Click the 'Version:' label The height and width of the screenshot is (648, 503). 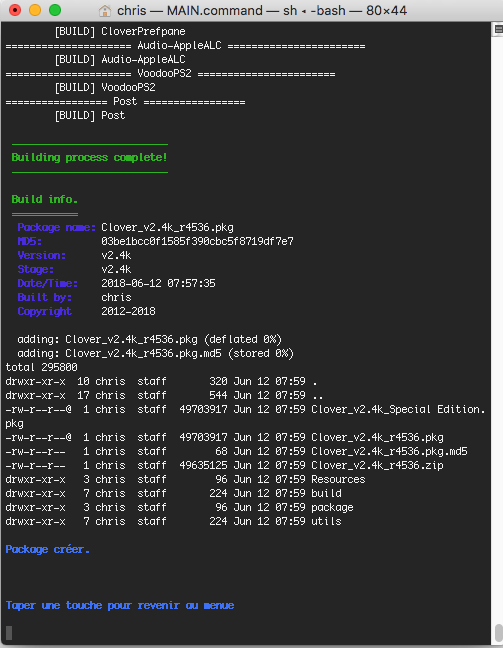[41, 255]
